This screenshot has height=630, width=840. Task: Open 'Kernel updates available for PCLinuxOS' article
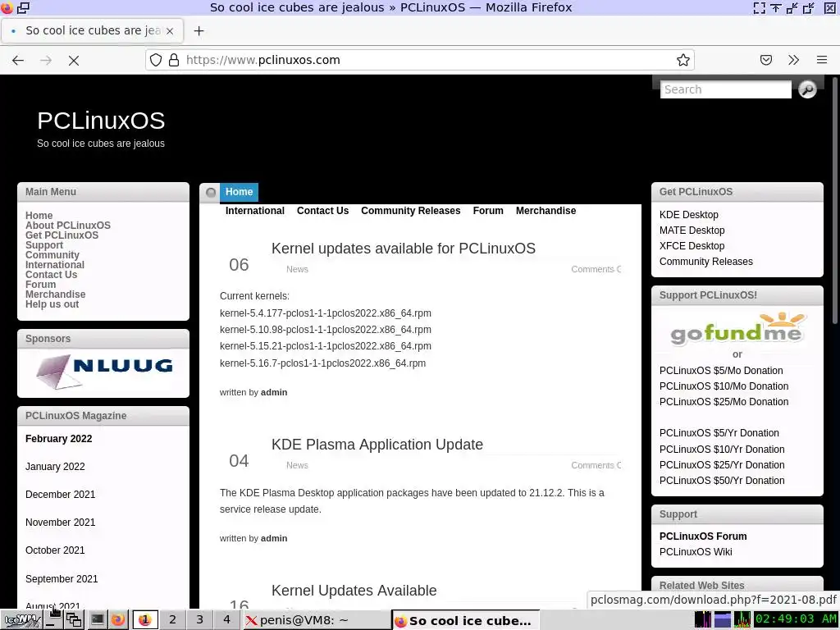click(x=404, y=249)
